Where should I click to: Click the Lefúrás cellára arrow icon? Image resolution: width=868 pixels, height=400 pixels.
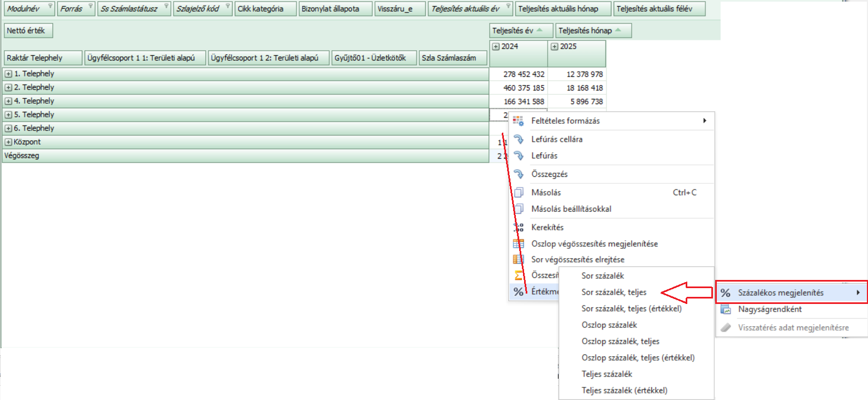pos(518,139)
